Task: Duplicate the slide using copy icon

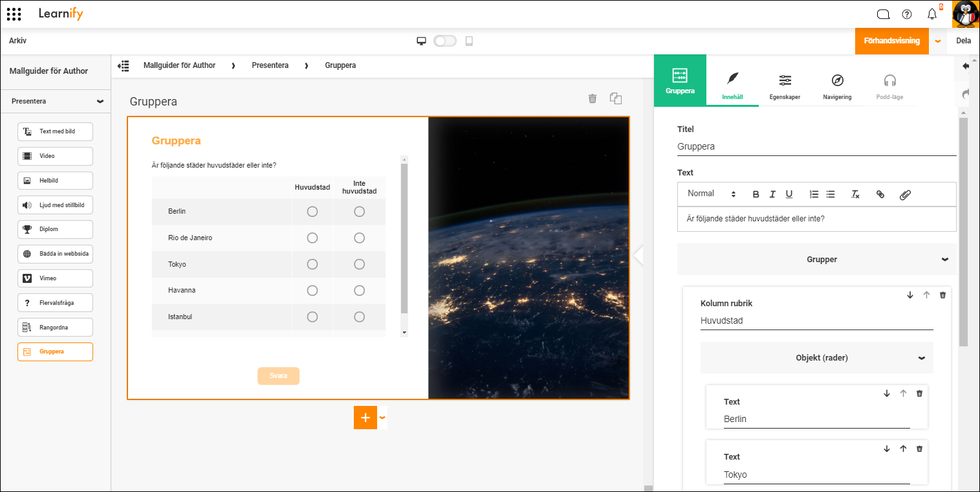Action: tap(616, 98)
